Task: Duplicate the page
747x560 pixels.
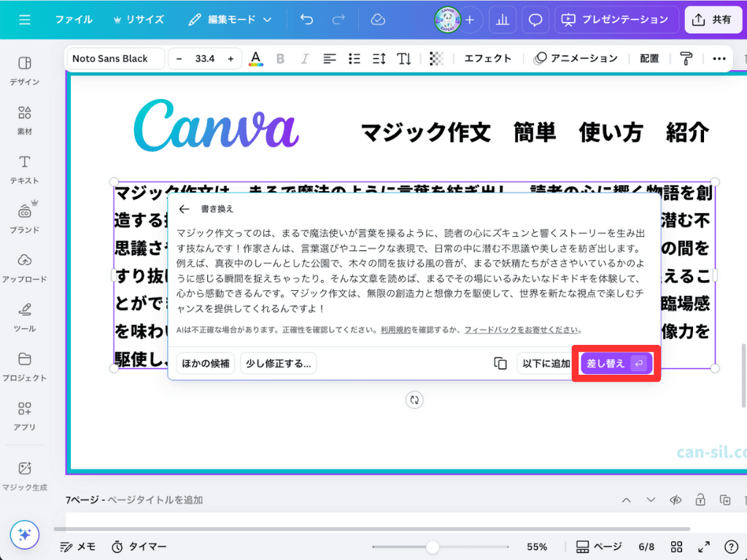Action: pyautogui.click(x=725, y=500)
